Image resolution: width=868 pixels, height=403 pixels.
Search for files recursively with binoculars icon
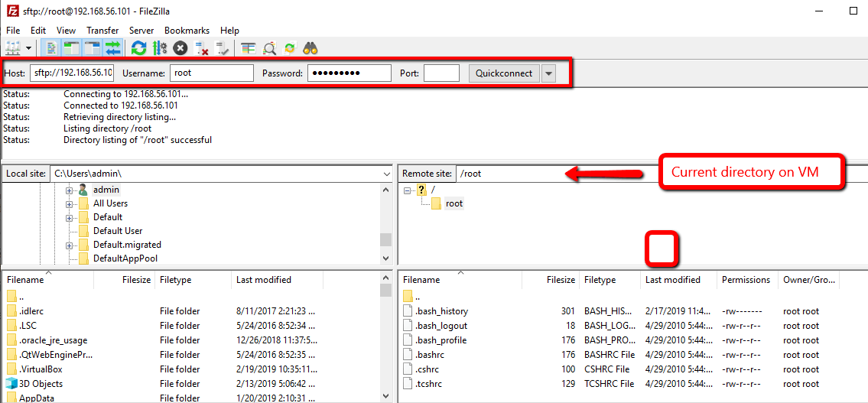(310, 49)
